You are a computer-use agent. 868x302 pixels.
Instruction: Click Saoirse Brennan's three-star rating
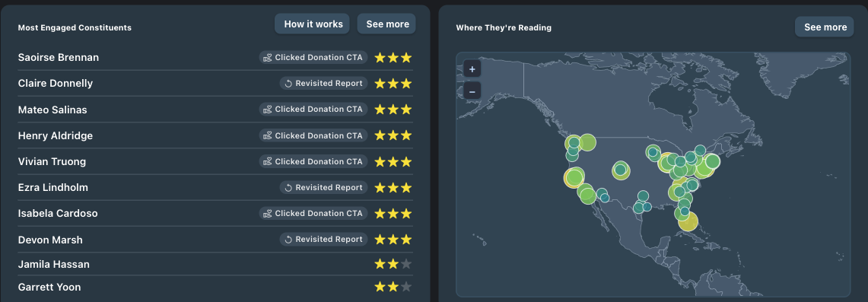point(393,58)
